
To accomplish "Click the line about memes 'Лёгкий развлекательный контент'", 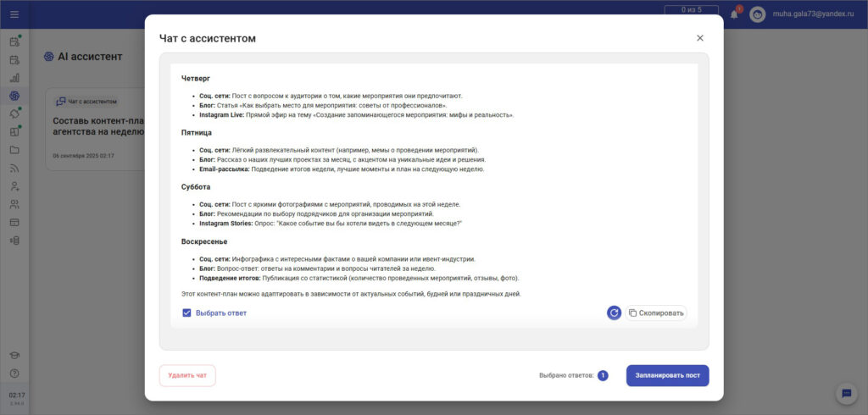I will (339, 150).
